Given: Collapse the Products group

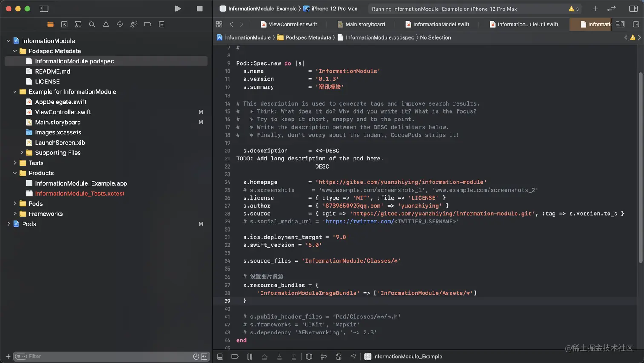Looking at the screenshot, I should 15,173.
